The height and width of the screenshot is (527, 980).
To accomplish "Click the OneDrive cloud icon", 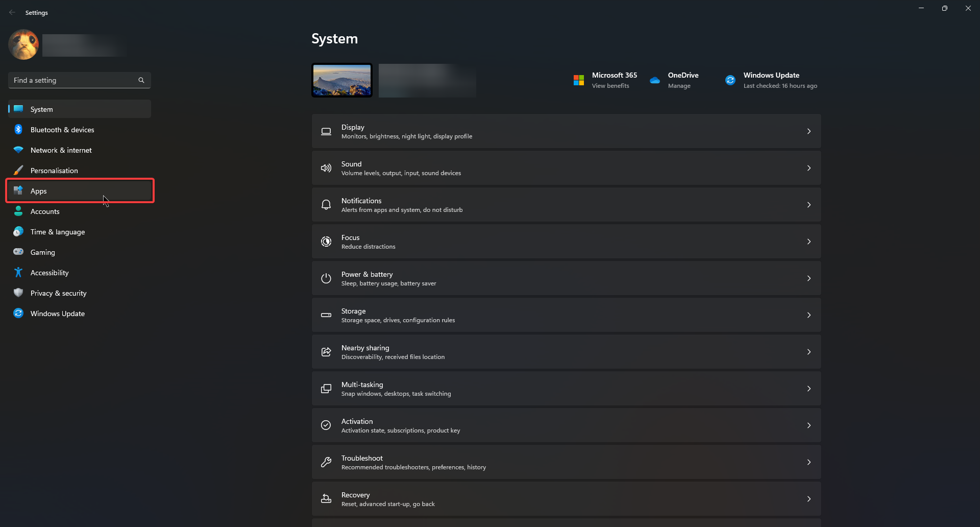I will point(655,80).
